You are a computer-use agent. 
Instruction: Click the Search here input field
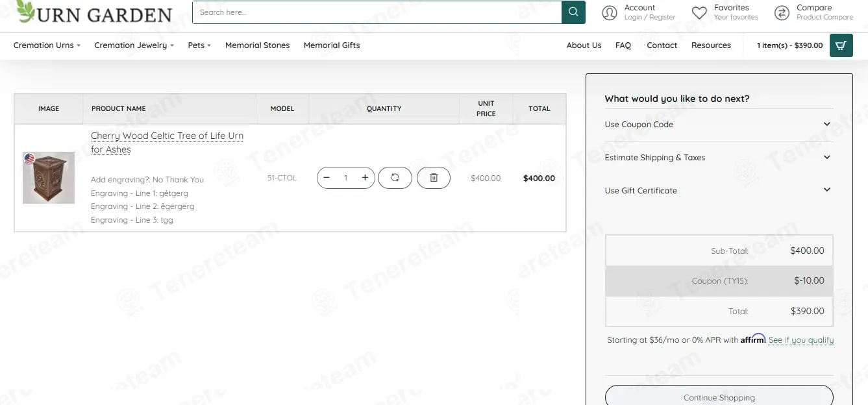point(377,12)
